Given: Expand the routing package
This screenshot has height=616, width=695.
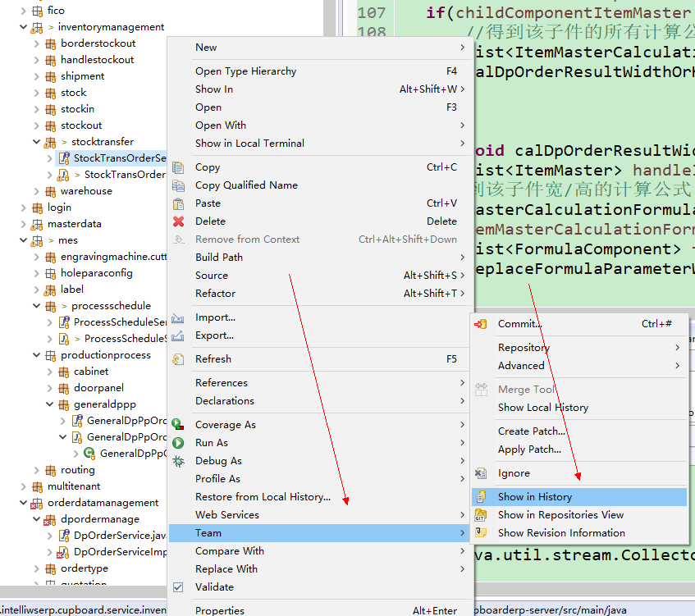Looking at the screenshot, I should 36,470.
